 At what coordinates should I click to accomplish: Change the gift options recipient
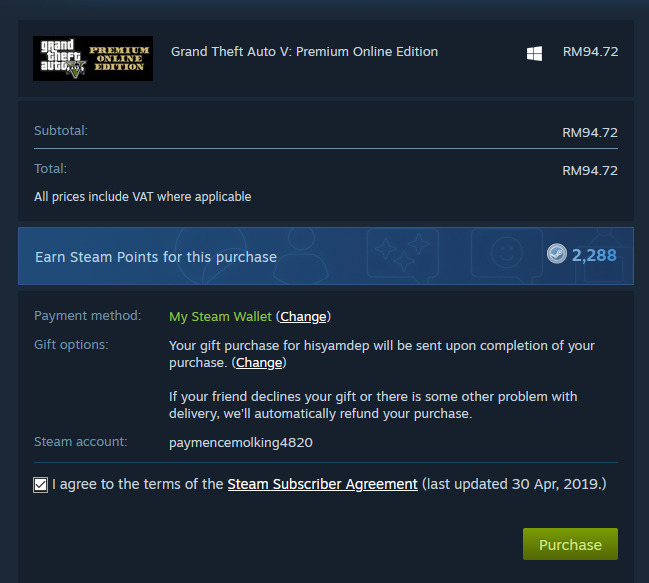(x=259, y=363)
